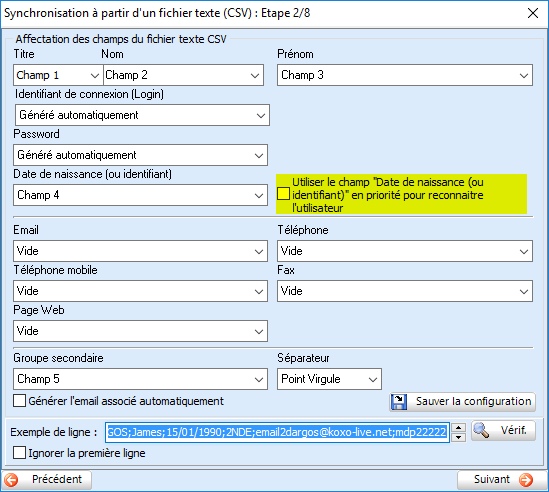Click the Sauver la configuration button

pos(463,402)
